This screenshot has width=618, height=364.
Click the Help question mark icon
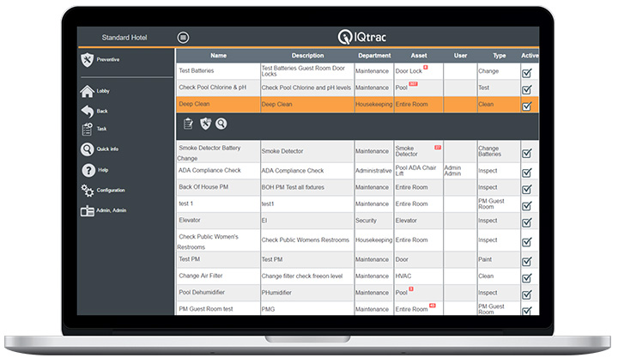coord(87,170)
